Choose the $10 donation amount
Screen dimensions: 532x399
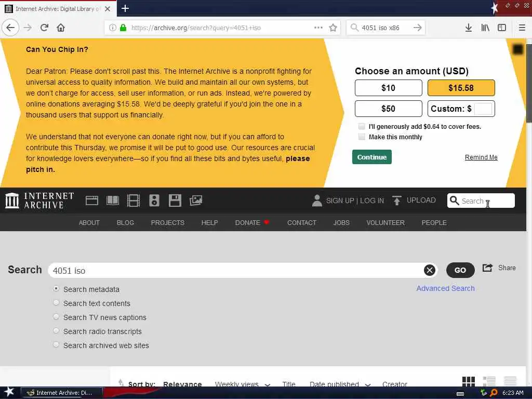389,88
